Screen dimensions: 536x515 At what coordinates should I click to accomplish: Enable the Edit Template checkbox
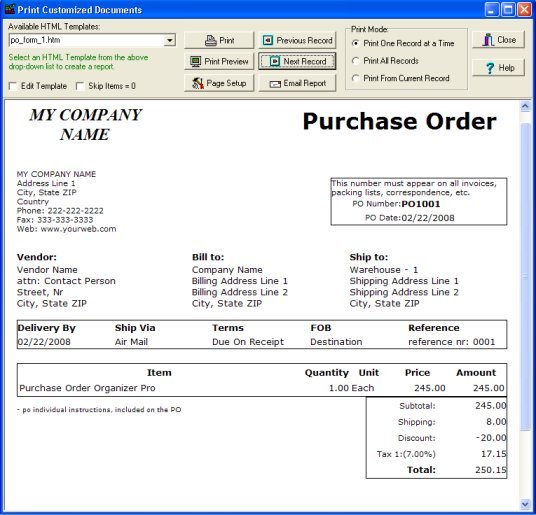[13, 86]
